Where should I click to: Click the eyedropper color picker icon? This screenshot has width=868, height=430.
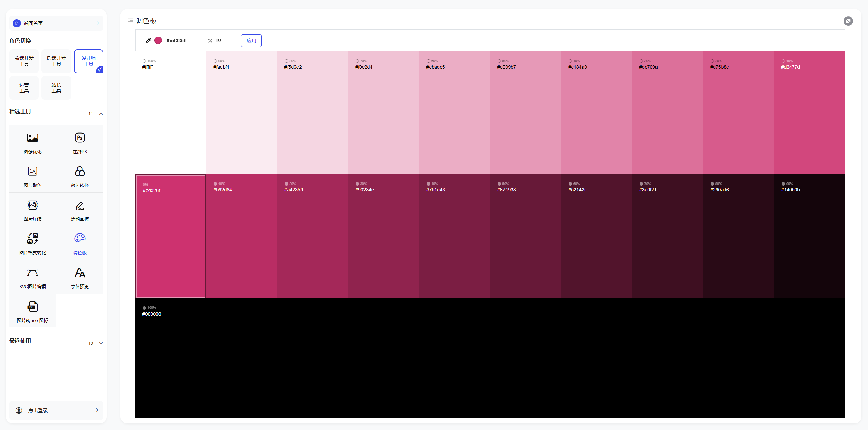pyautogui.click(x=148, y=40)
